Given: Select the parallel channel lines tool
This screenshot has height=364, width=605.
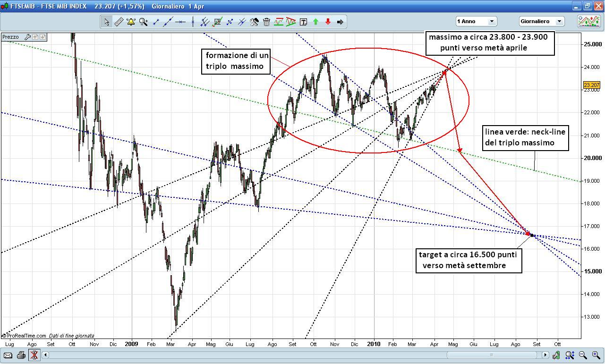Looking at the screenshot, I should [205, 22].
